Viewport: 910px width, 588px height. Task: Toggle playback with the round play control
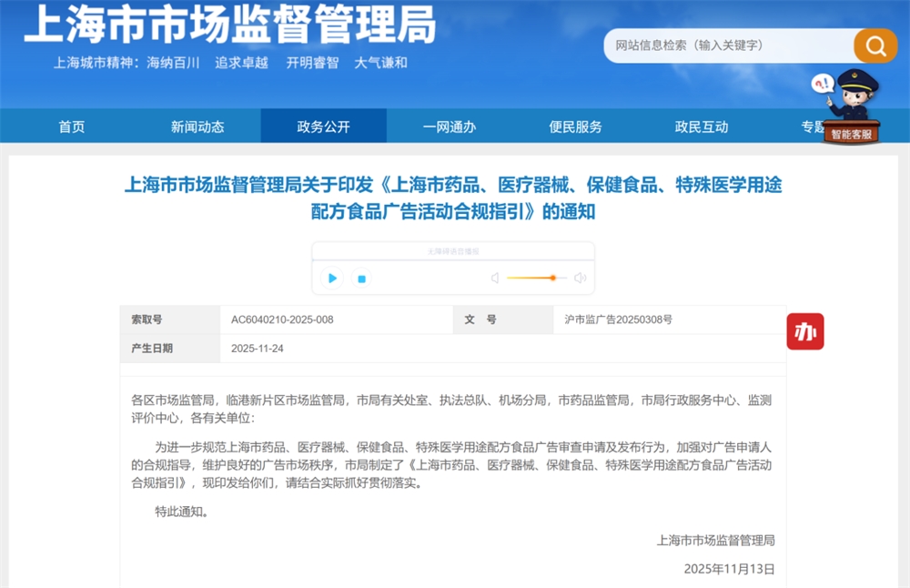tap(332, 279)
